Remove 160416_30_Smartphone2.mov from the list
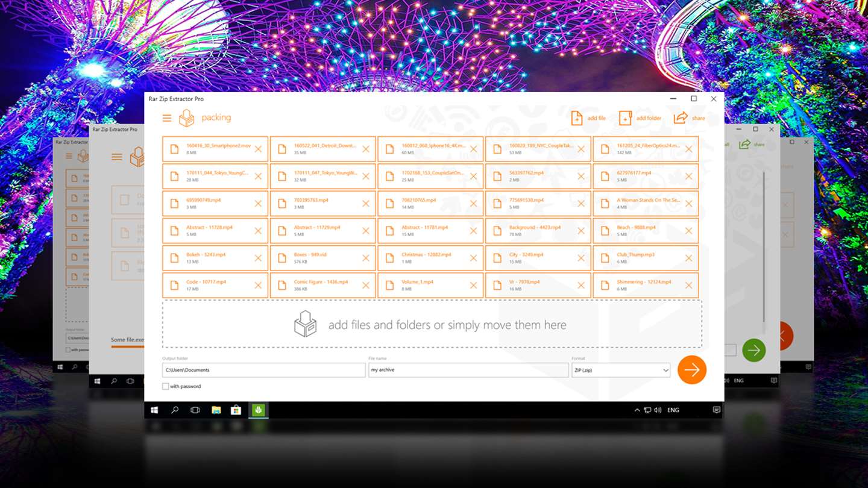 pos(258,149)
